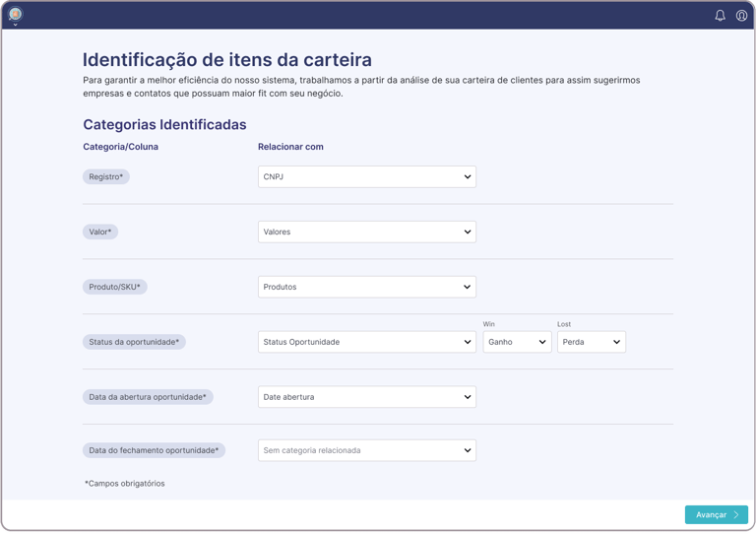Click the Data do fechamento oportunidade* tag

(x=154, y=450)
